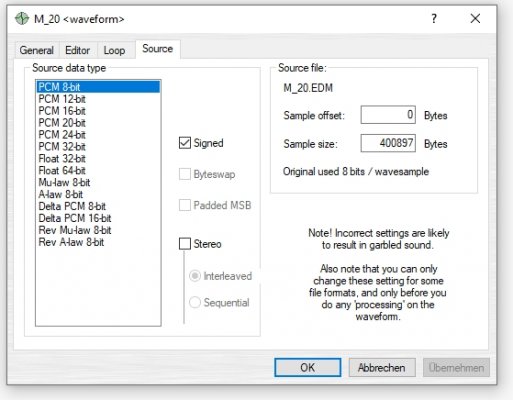Pick PCM 16-bit source type
The height and width of the screenshot is (400, 513).
point(98,111)
